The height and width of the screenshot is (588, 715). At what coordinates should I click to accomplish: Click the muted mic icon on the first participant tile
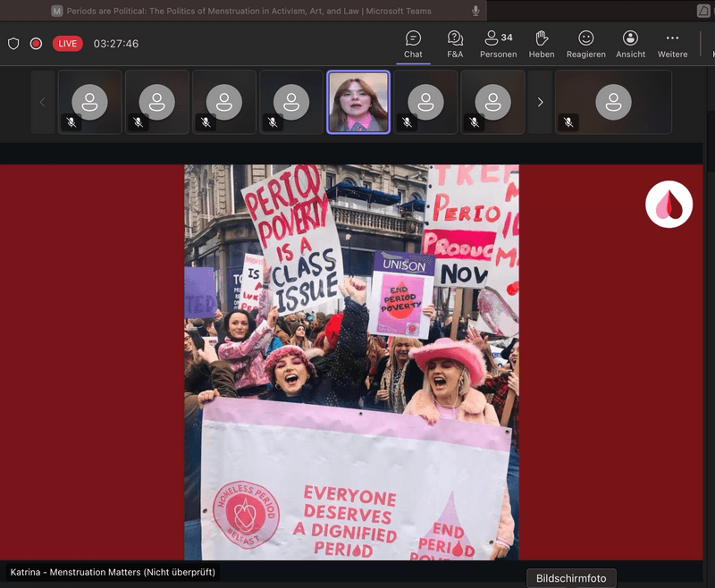71,122
